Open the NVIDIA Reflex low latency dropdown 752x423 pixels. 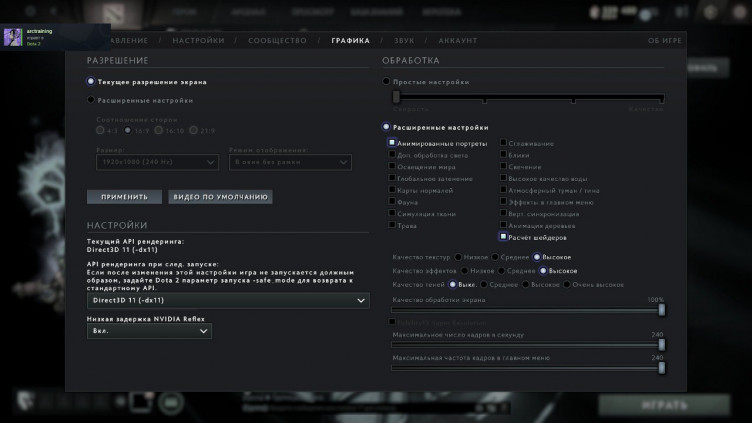[149, 331]
